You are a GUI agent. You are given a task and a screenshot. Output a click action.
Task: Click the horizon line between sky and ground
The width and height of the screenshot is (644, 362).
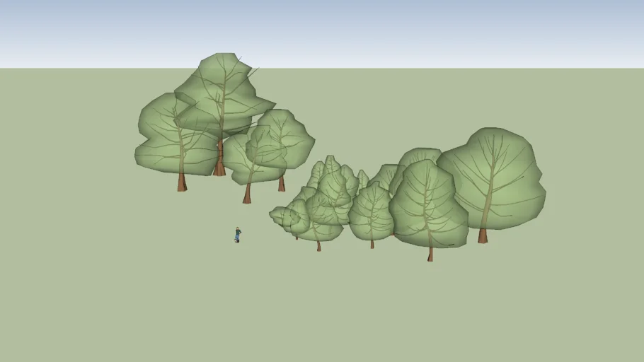[425, 68]
